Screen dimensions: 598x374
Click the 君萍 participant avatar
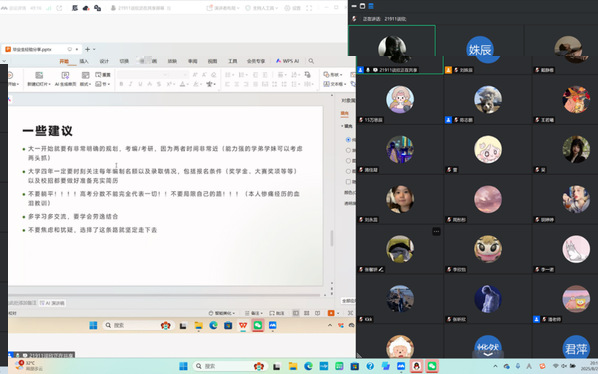coord(576,348)
